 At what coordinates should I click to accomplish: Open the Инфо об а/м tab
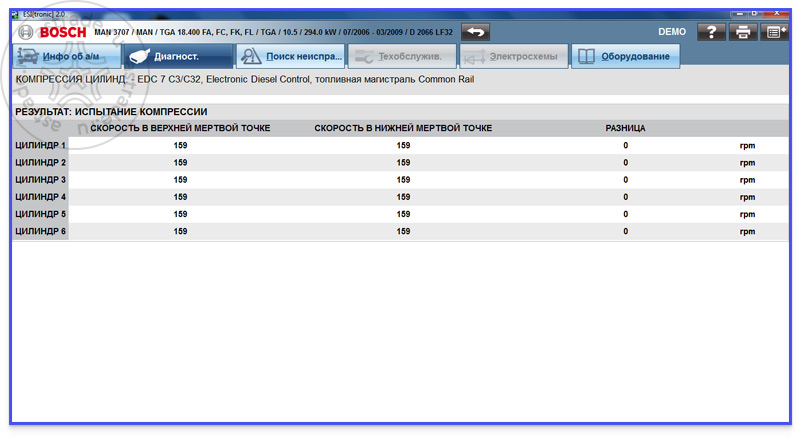pos(67,56)
